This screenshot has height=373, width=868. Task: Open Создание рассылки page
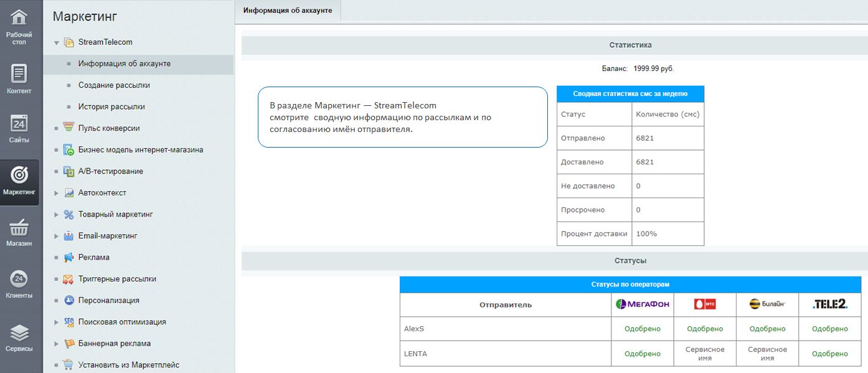click(114, 85)
